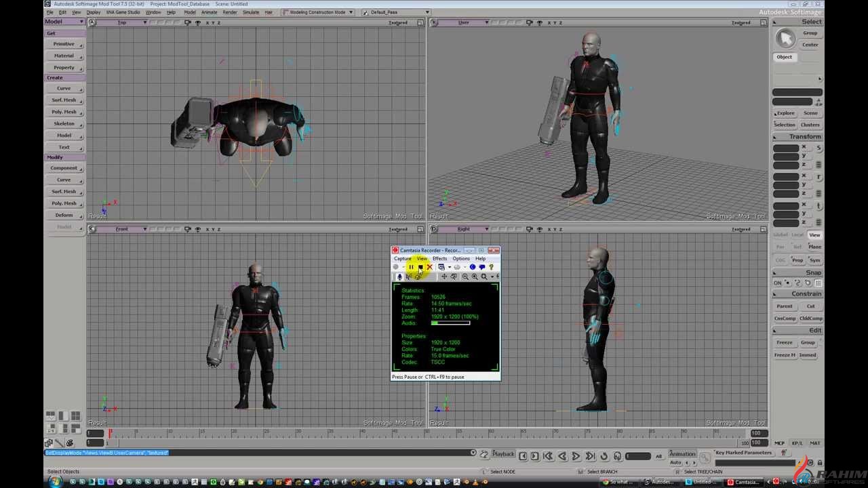This screenshot has height=488, width=868.
Task: Open the Animate menu
Action: [209, 12]
